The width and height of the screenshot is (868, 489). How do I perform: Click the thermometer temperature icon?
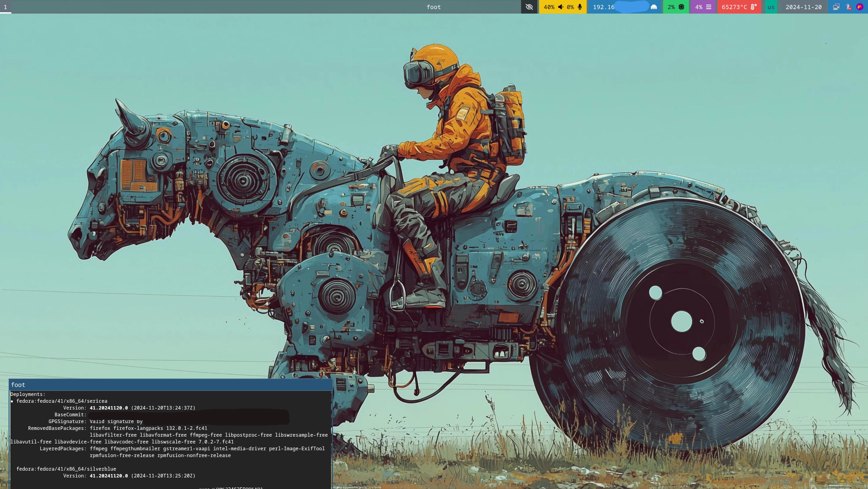click(x=753, y=7)
